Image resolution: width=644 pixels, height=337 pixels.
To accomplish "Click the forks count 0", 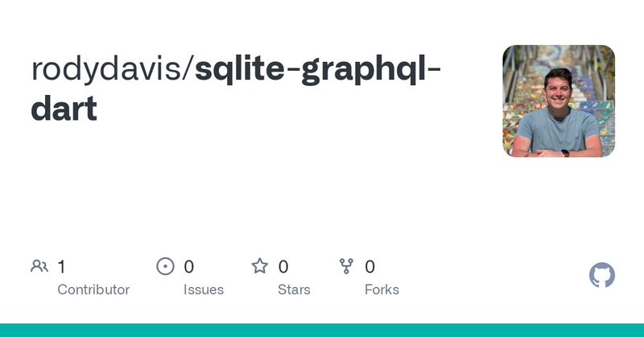I will [370, 267].
